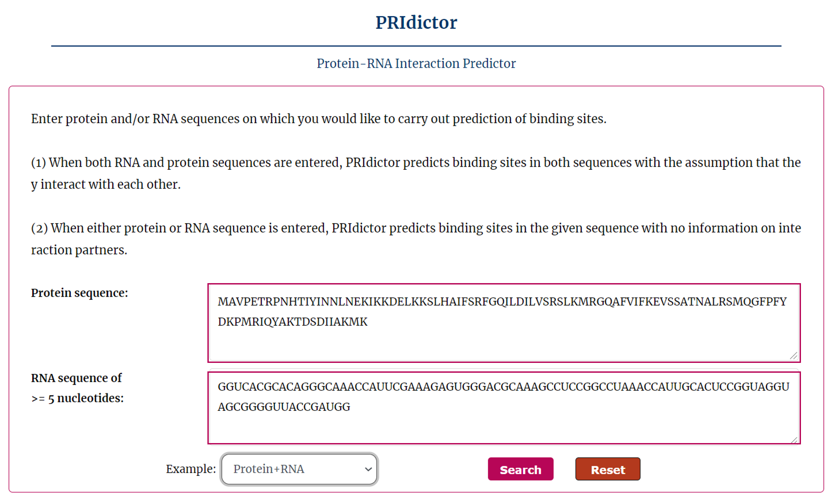Click the Protein-RNA Interaction Predictor subtitle
This screenshot has width=835, height=504.
click(416, 64)
